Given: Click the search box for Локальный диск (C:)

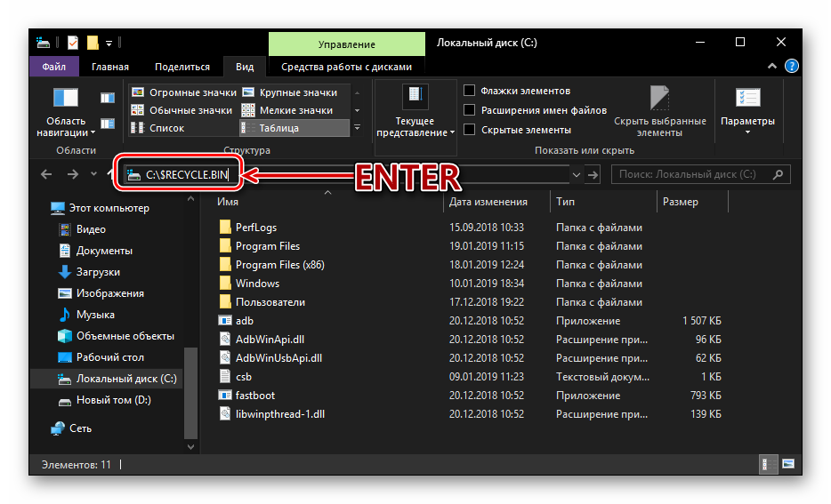Looking at the screenshot, I should click(700, 174).
